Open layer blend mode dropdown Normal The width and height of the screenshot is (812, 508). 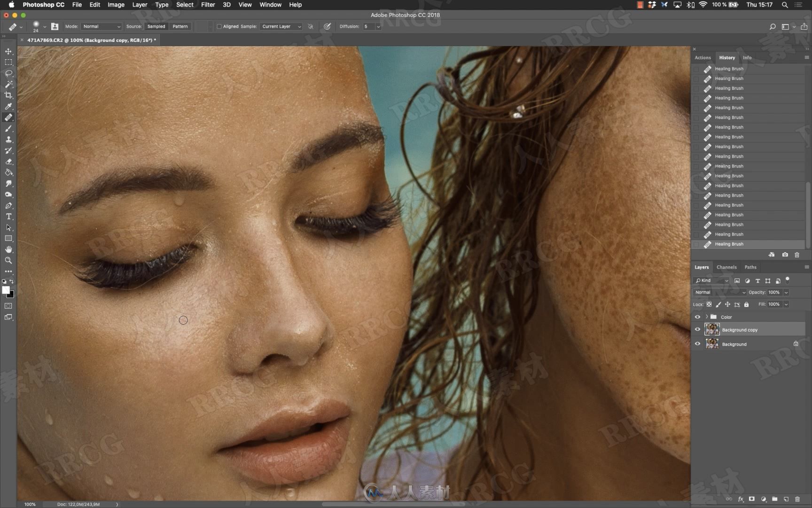click(719, 292)
